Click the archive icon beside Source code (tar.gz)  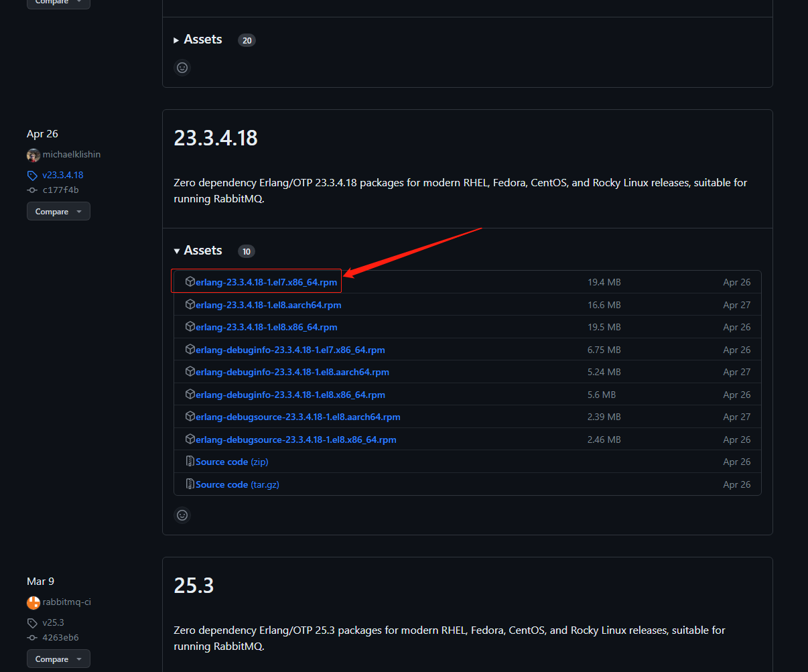coord(190,484)
